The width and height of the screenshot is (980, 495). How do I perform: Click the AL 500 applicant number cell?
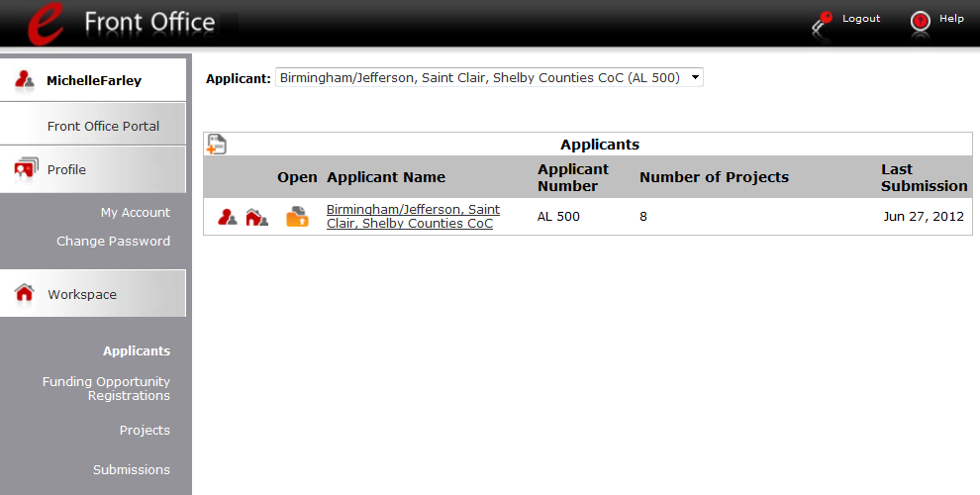(558, 217)
